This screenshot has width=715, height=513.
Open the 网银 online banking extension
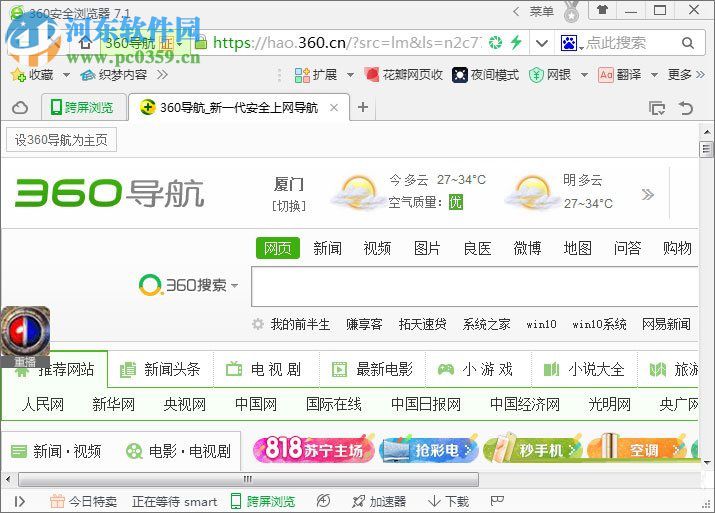(550, 74)
